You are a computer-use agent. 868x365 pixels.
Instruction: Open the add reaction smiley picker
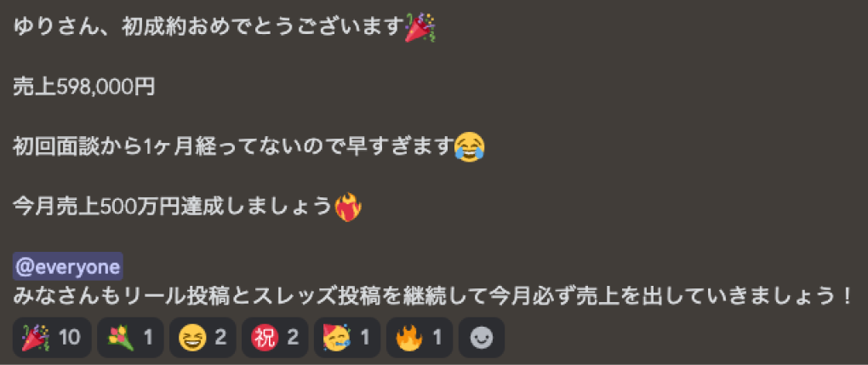[x=482, y=337]
